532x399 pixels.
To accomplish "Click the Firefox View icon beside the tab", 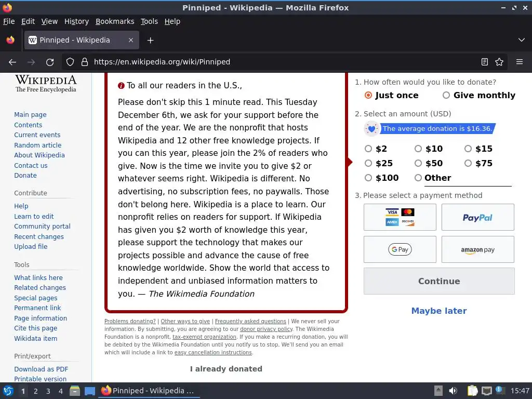I will [10, 40].
